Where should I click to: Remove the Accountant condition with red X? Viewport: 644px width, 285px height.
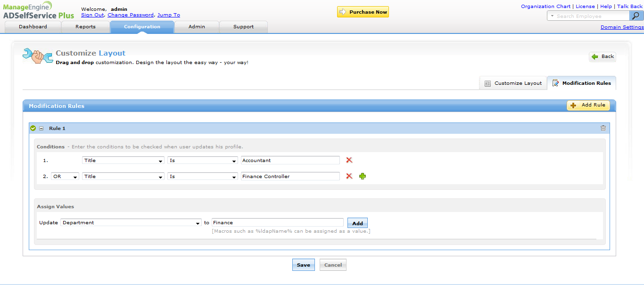click(349, 160)
